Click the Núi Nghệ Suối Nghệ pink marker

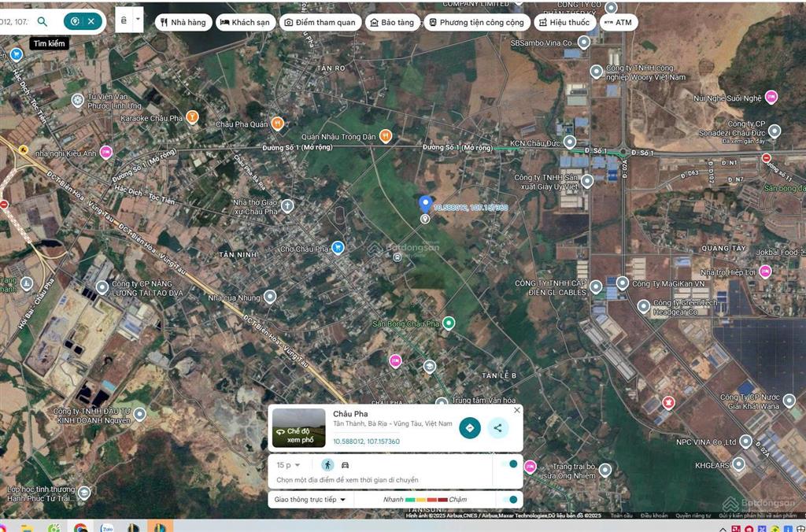tap(771, 97)
